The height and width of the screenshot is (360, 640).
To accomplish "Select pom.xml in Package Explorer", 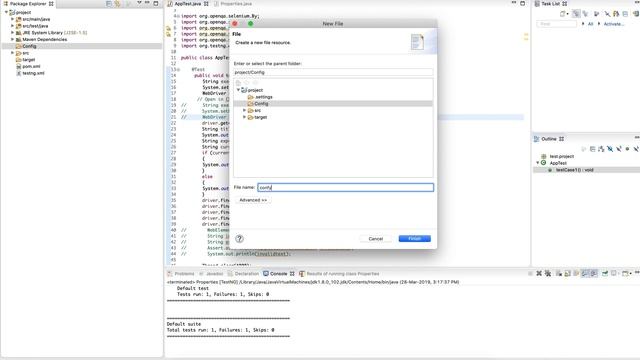I will pos(28,66).
